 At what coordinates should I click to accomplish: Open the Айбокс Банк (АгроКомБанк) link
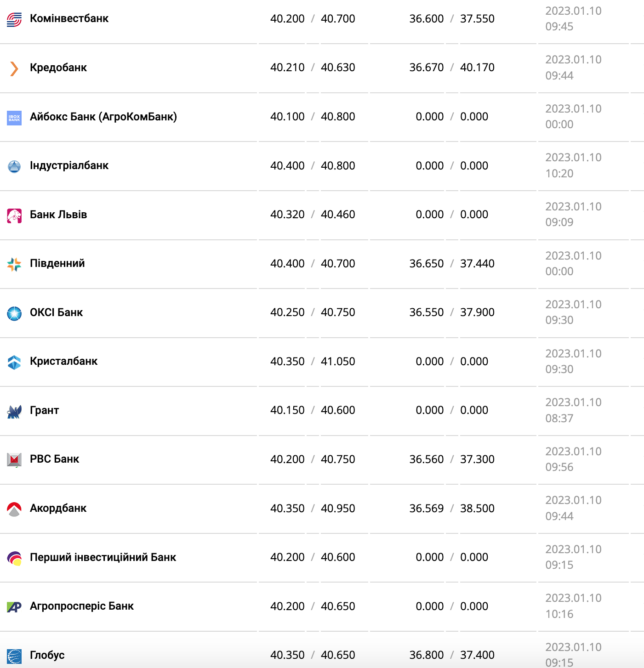(x=103, y=117)
